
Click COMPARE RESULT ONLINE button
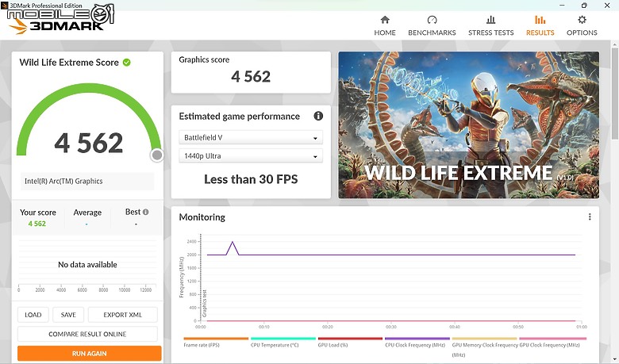(87, 334)
